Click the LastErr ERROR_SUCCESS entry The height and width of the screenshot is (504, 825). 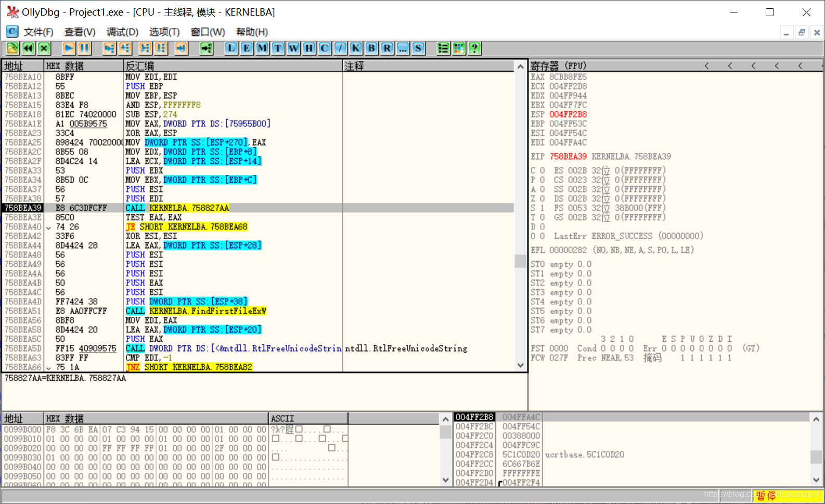628,236
